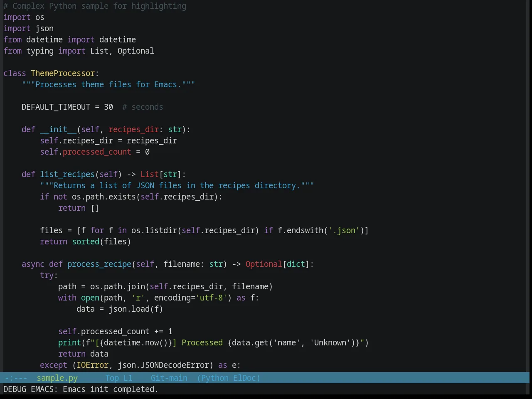Viewport: 532px width, 399px height.
Task: Click the sample.py buffer name in mode line
Action: click(x=57, y=378)
